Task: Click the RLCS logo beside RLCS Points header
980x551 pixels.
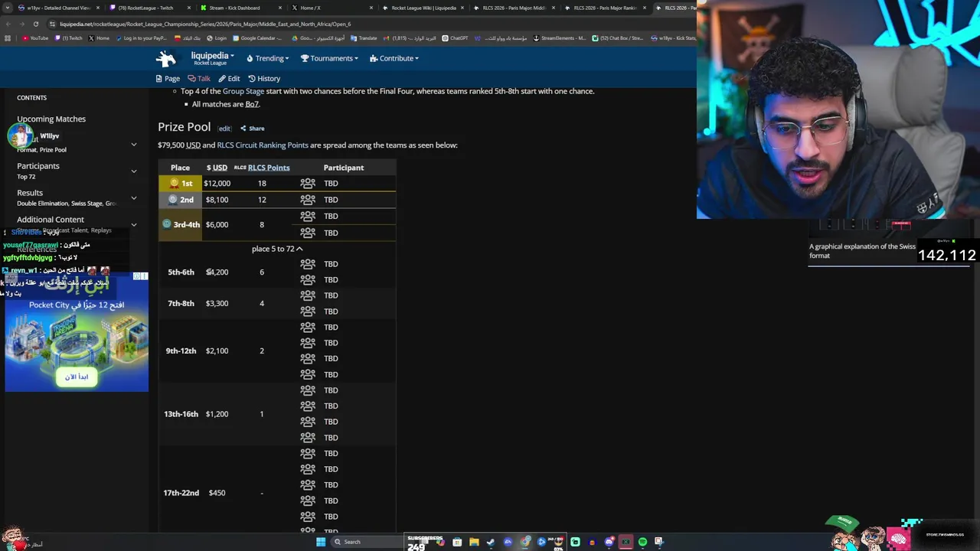Action: [240, 168]
